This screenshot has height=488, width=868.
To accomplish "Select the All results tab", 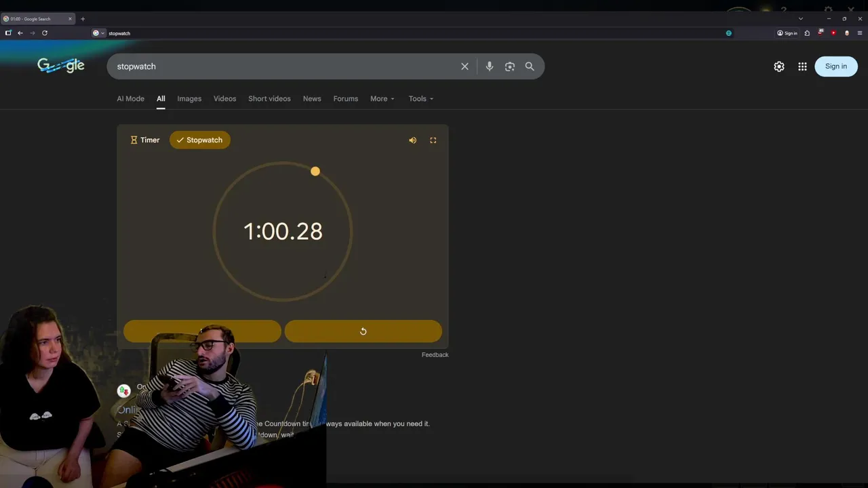I will [x=161, y=99].
